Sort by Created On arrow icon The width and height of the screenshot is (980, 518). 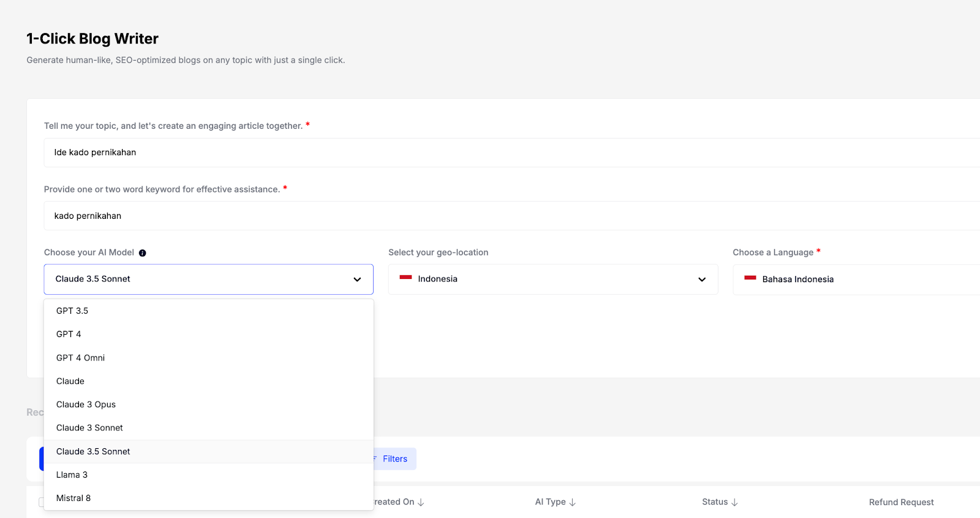coord(421,502)
